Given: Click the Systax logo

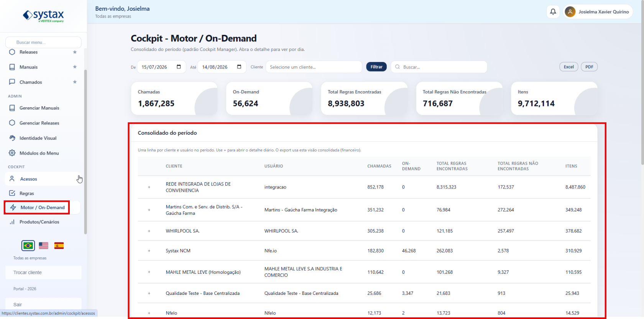Looking at the screenshot, I should pyautogui.click(x=43, y=16).
